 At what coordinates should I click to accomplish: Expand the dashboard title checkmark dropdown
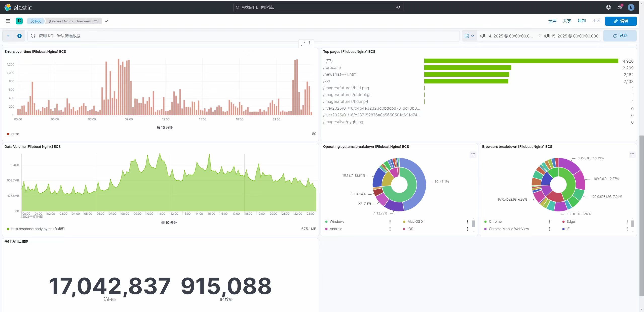(106, 21)
